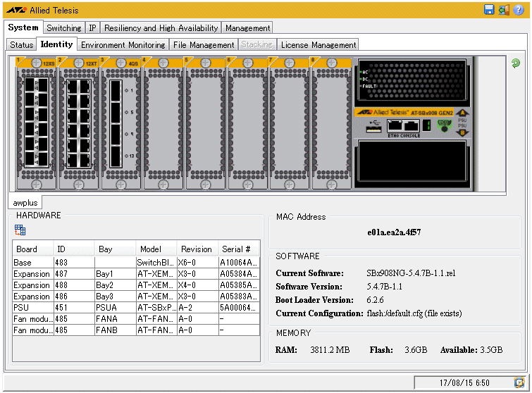532x393 pixels.
Task: Click the table layout icon under HARDWARE
Action: [20, 230]
